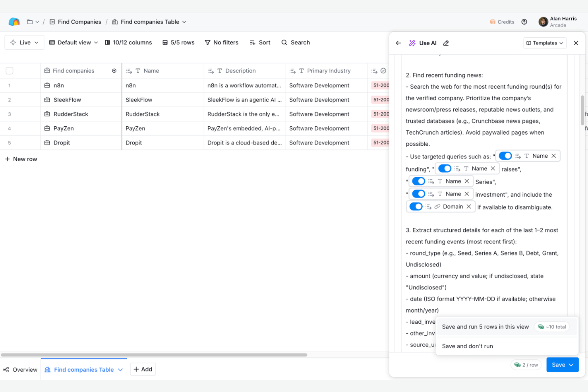The width and height of the screenshot is (588, 392).
Task: Click the Save button
Action: [x=559, y=365]
